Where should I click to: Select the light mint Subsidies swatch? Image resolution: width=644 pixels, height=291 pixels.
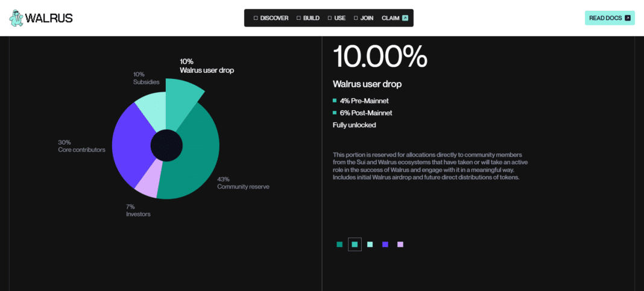click(370, 245)
